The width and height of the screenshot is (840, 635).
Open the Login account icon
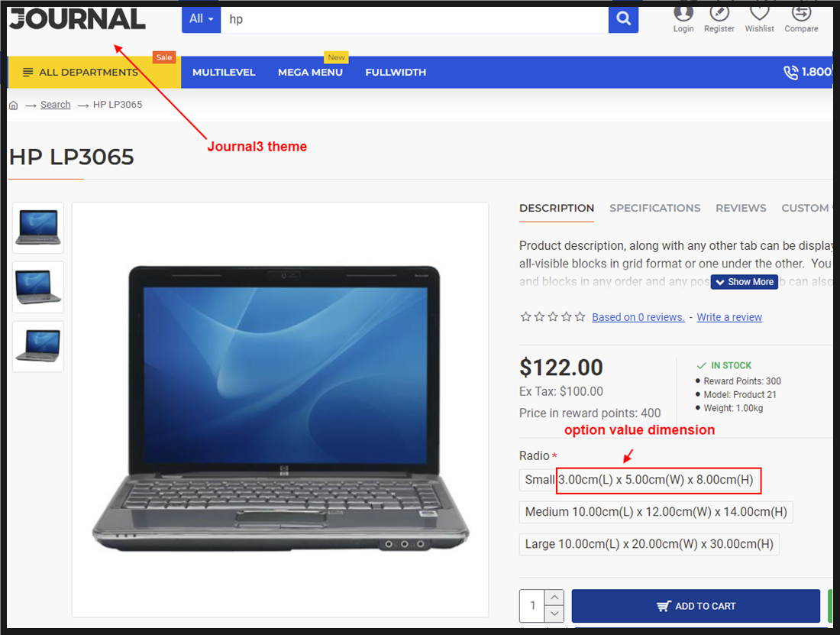point(683,12)
